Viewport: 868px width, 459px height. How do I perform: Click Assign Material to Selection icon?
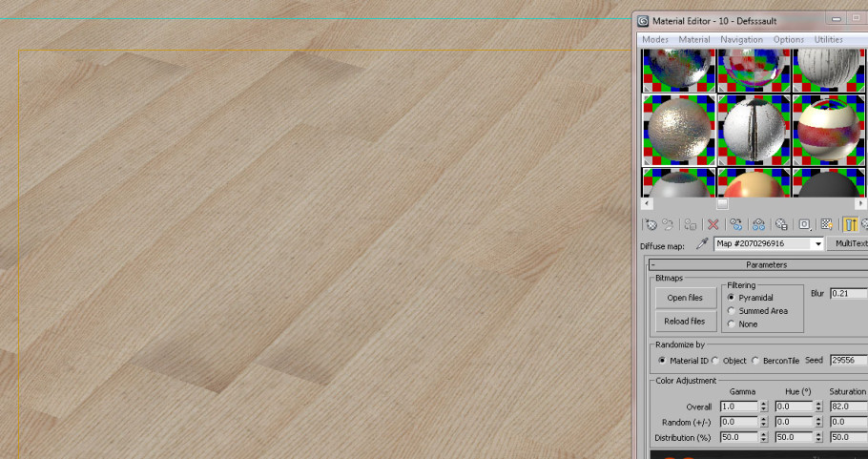[x=690, y=224]
